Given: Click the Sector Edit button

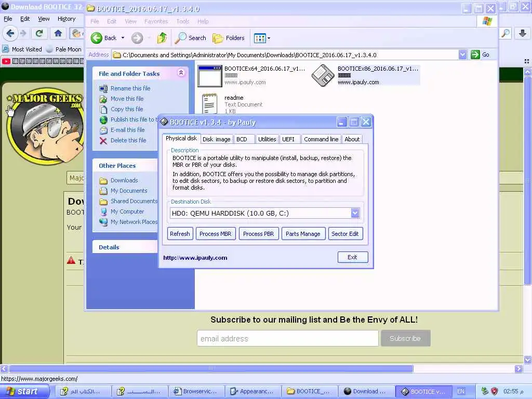Looking at the screenshot, I should tap(345, 234).
